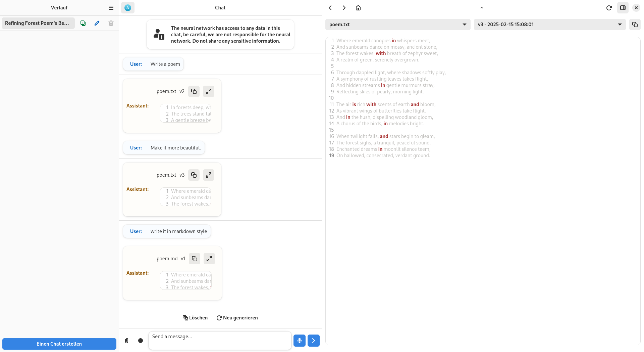Refresh the file viewer panel
The height and width of the screenshot is (352, 644).
tap(609, 8)
